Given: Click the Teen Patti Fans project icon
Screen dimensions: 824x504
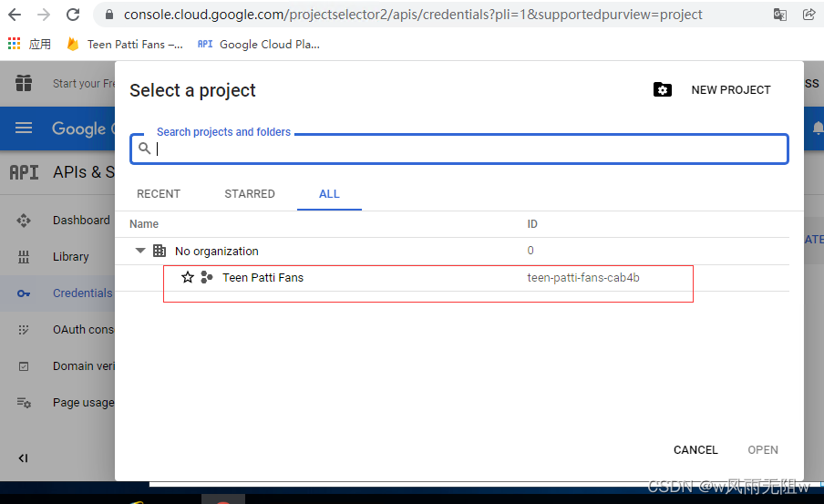Looking at the screenshot, I should (x=207, y=277).
